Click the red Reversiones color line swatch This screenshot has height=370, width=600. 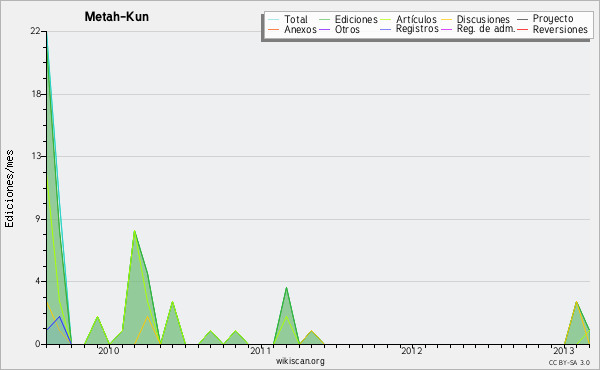coord(522,29)
